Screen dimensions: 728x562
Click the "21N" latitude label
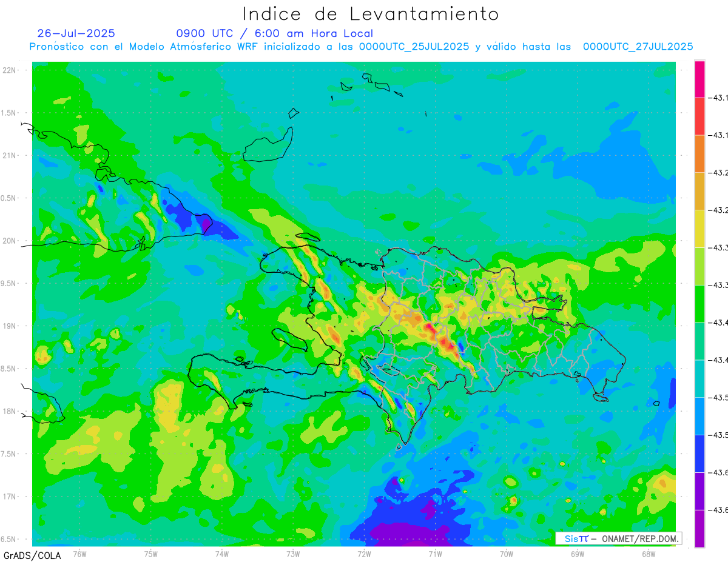pyautogui.click(x=10, y=155)
